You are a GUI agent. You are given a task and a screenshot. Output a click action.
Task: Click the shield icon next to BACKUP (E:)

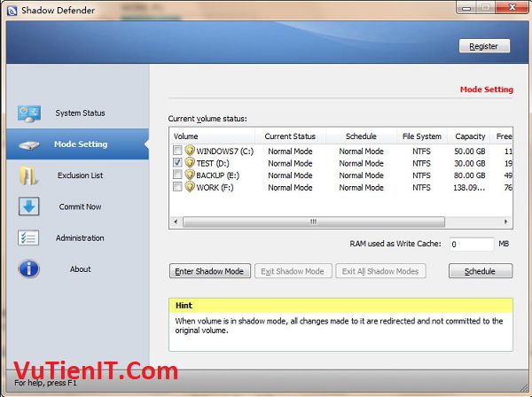point(190,175)
